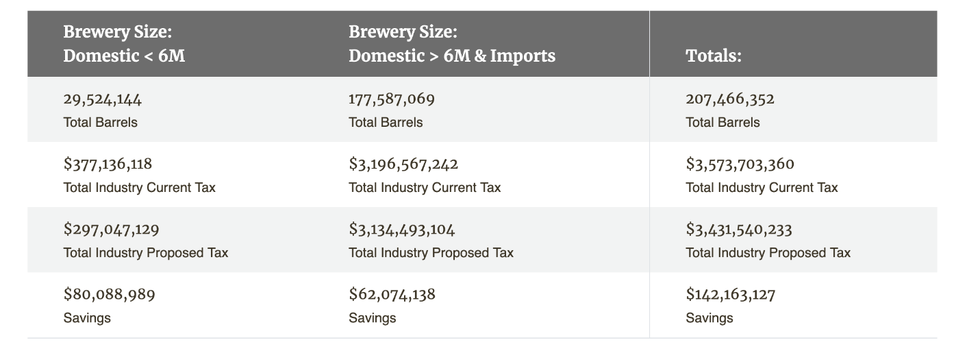Viewport: 980px width, 351px height.
Task: Select the 177,587,069 total barrels value
Action: pyautogui.click(x=392, y=99)
